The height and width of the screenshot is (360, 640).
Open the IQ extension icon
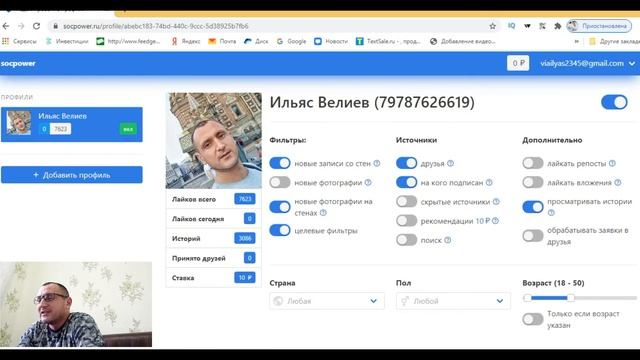(511, 26)
